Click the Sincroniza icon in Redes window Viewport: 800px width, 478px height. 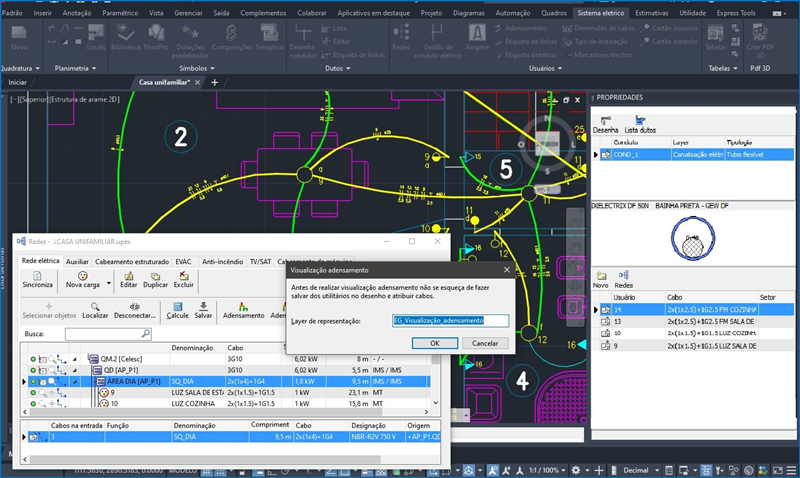[x=37, y=276]
